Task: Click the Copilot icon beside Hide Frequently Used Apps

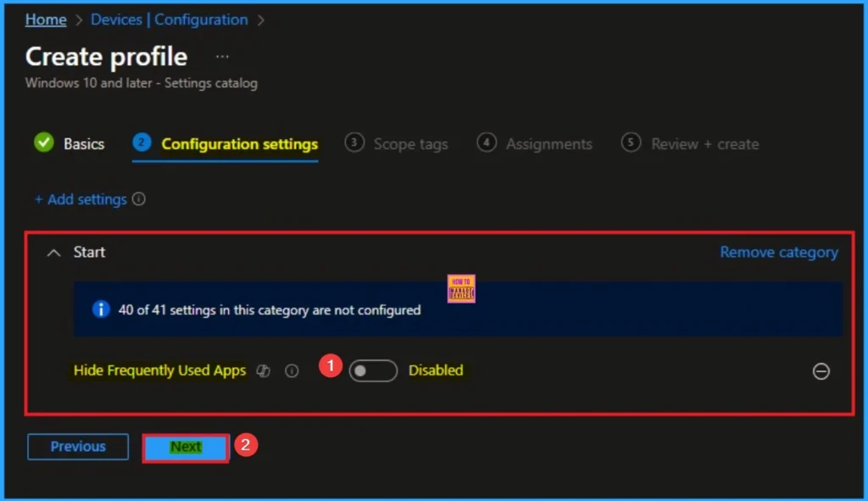Action: [x=263, y=371]
